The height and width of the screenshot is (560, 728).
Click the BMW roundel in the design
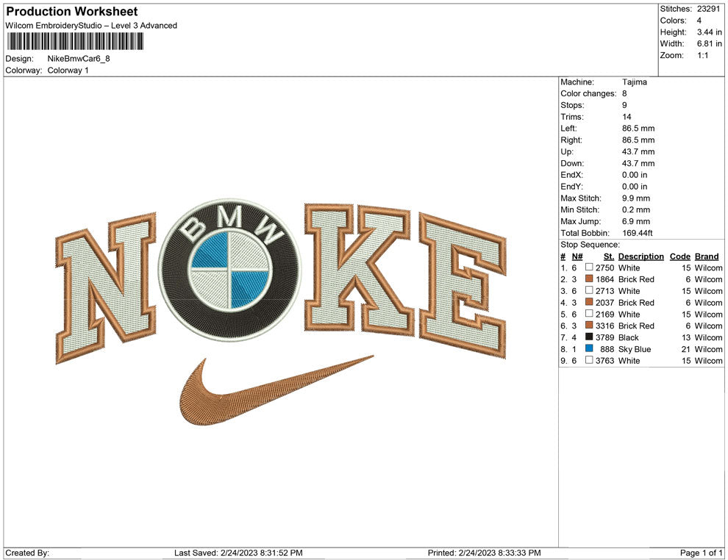click(x=230, y=270)
